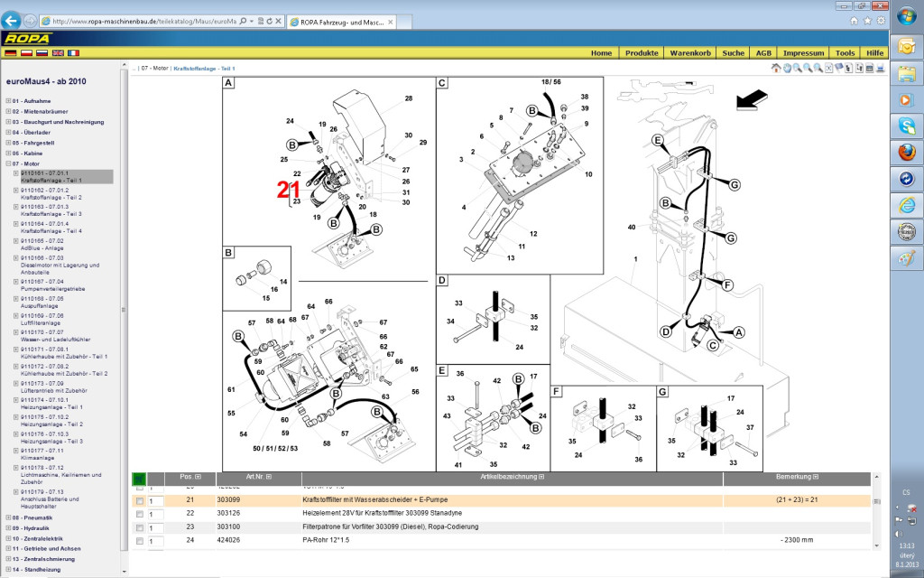The height and width of the screenshot is (578, 924).
Task: Open the browser favorites star
Action: pos(867,21)
